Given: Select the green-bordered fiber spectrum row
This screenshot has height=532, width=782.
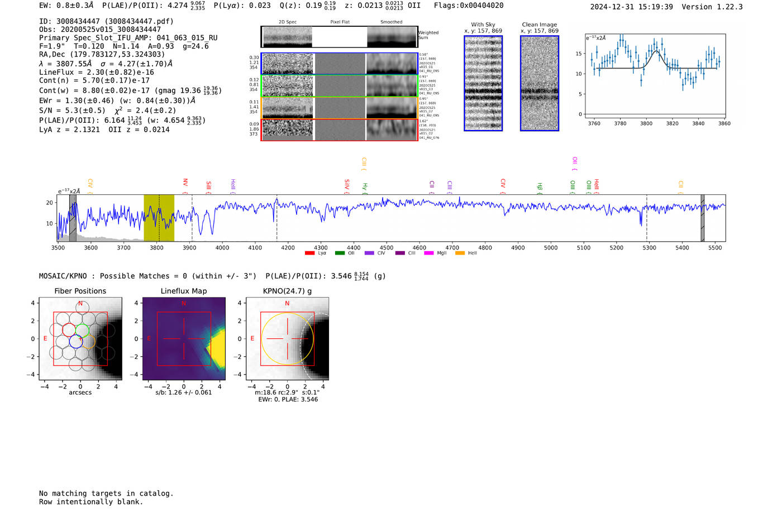Looking at the screenshot, I should pyautogui.click(x=340, y=86).
